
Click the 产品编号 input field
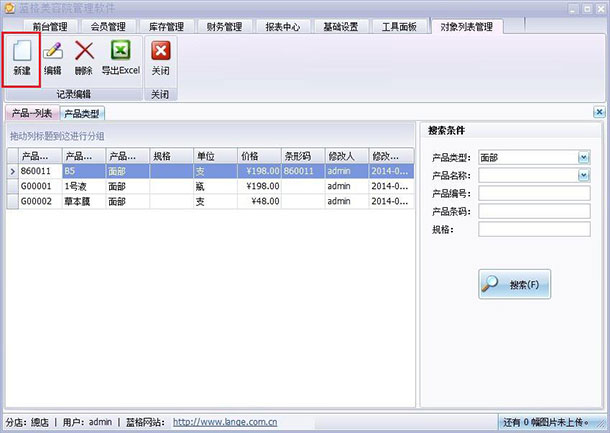[534, 193]
